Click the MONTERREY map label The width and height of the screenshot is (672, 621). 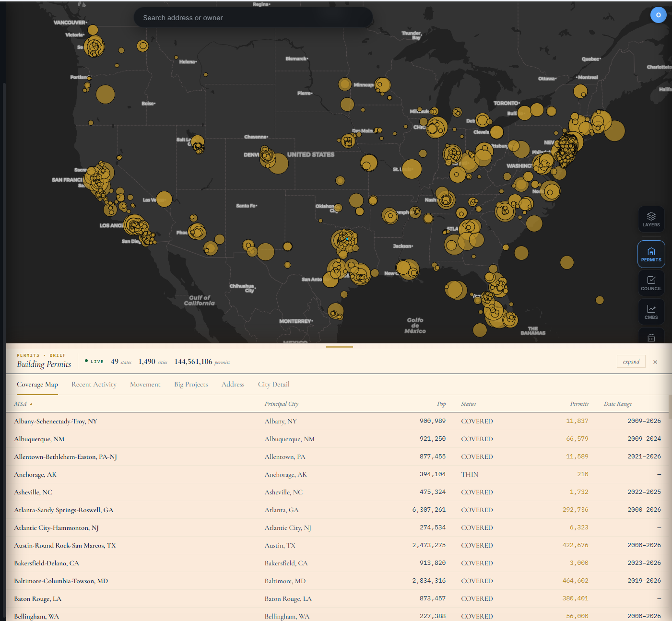coord(296,321)
